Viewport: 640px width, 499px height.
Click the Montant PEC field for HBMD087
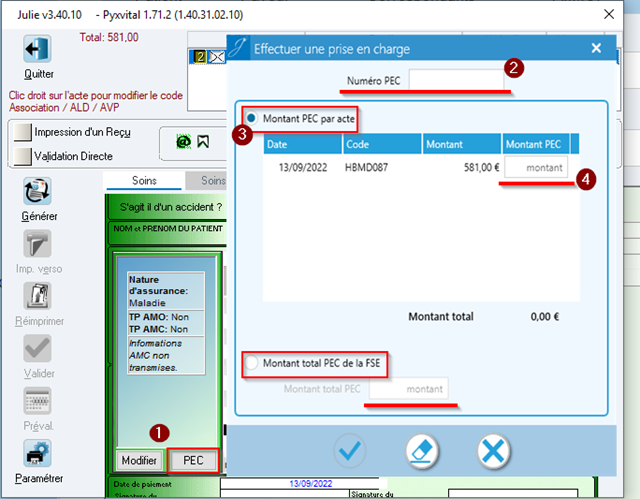click(536, 167)
